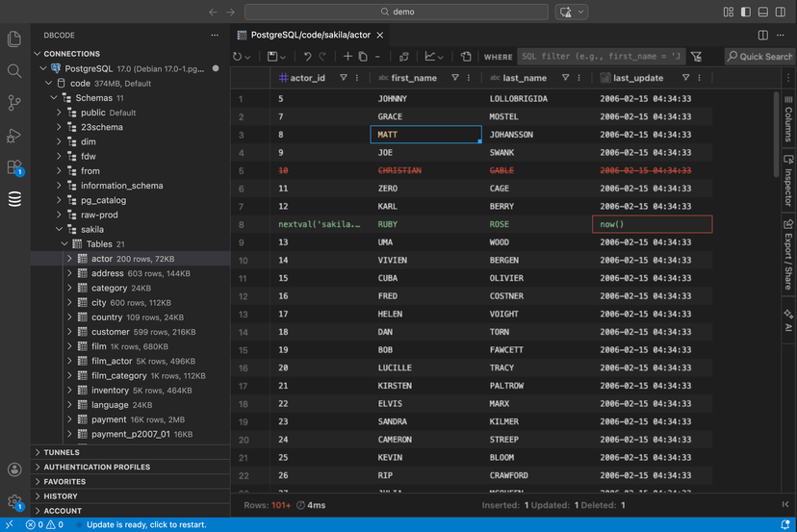Expand the HISTORY section
Viewport: 797px width, 532px height.
coord(38,495)
